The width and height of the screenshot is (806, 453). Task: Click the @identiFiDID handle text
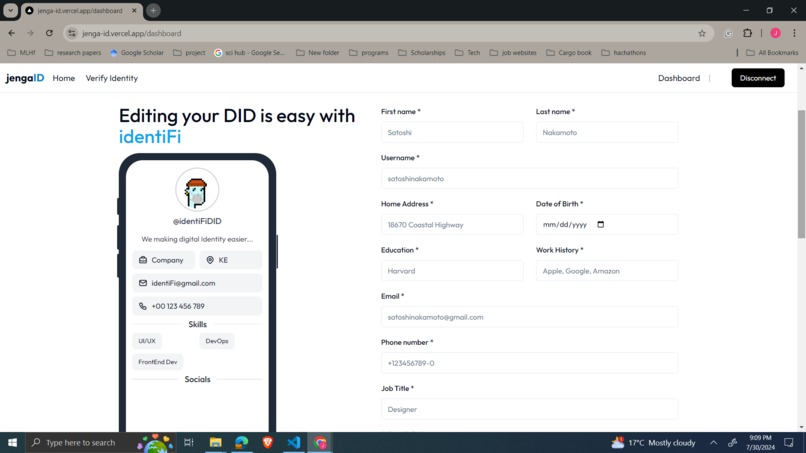(197, 221)
